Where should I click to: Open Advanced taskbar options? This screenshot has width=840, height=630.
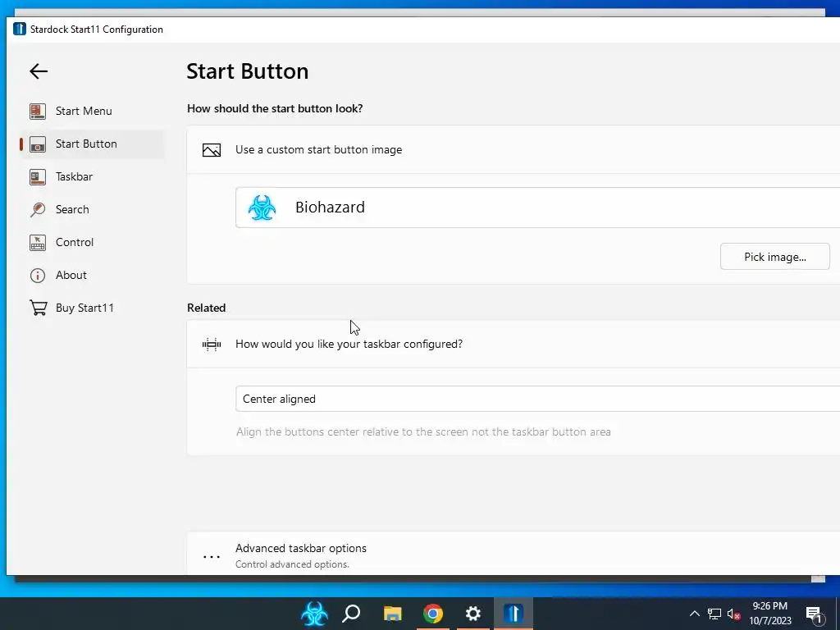(x=514, y=554)
